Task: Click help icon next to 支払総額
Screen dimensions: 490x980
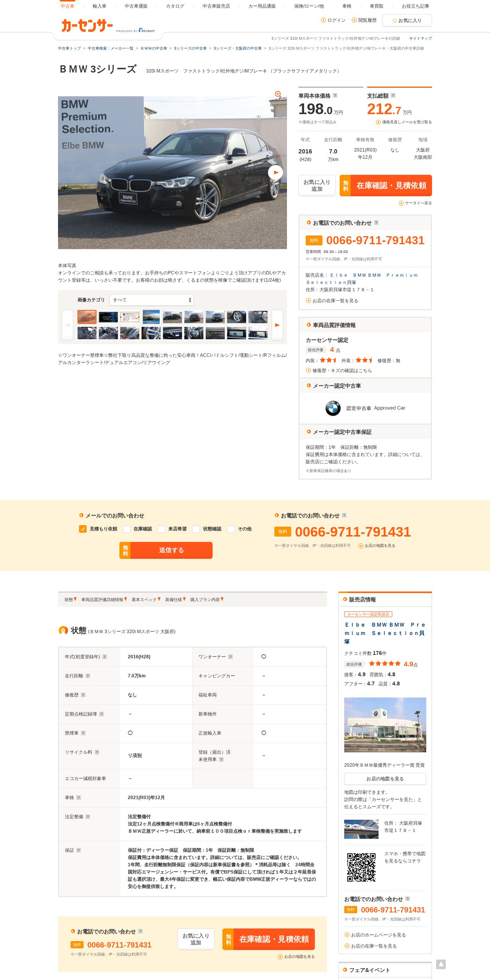Action: [393, 95]
